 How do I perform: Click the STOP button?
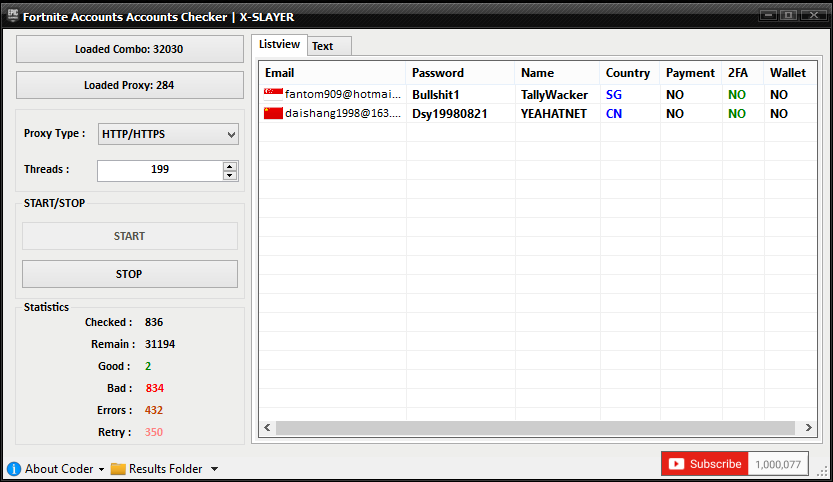130,274
